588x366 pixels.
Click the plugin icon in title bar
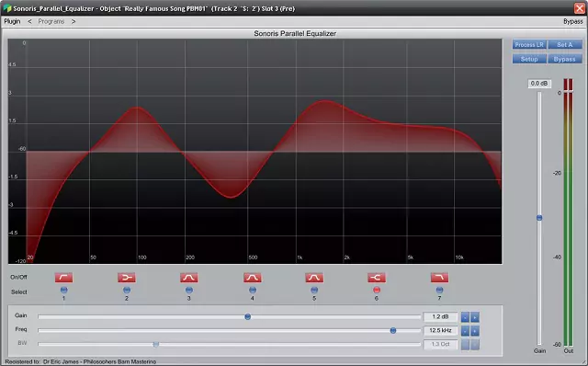tap(7, 8)
